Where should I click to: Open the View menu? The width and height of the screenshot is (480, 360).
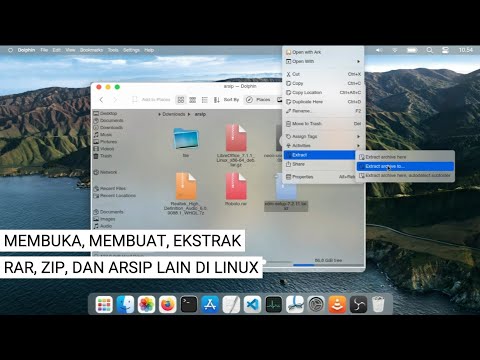[x=70, y=50]
